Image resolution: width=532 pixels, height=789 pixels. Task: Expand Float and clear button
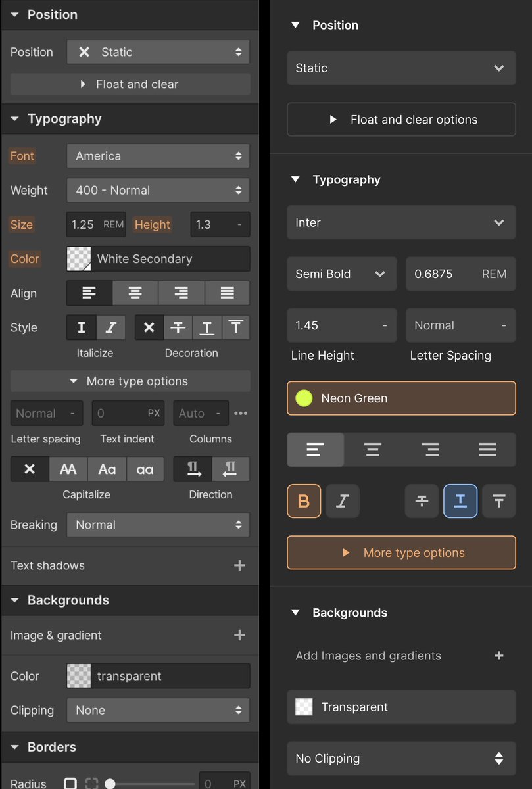click(x=130, y=84)
